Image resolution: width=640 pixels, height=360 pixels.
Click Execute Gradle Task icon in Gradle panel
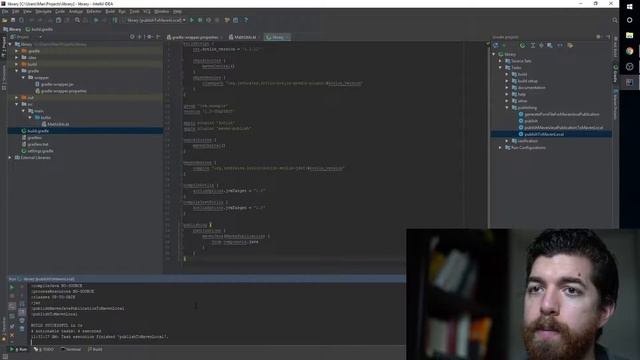[522, 45]
